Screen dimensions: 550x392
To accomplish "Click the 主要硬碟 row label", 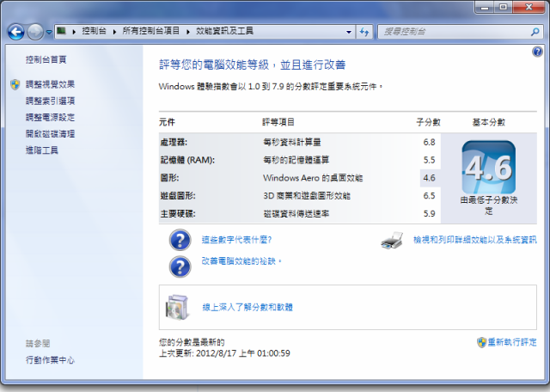I will 178,214.
